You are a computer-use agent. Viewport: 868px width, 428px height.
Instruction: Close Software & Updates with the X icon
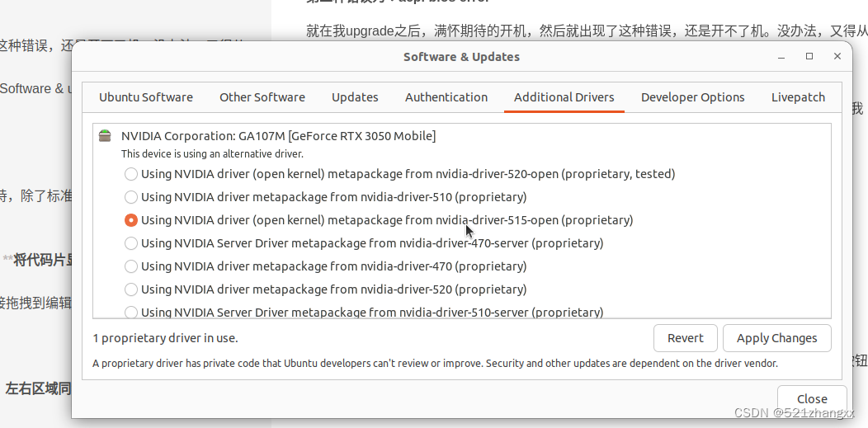[x=837, y=56]
